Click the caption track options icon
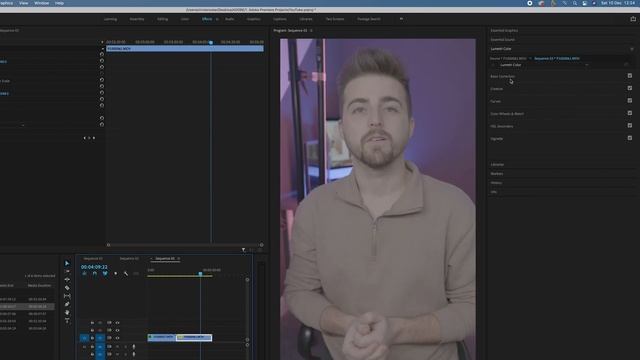This screenshot has height=360, width=640. coord(136,273)
